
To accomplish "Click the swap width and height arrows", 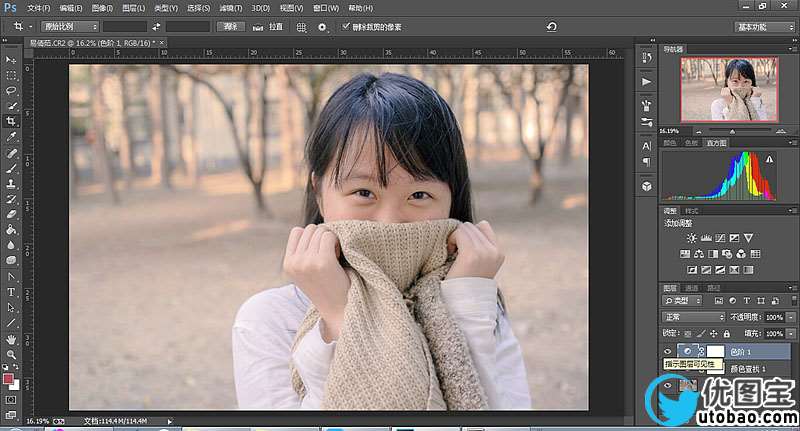I will [157, 27].
